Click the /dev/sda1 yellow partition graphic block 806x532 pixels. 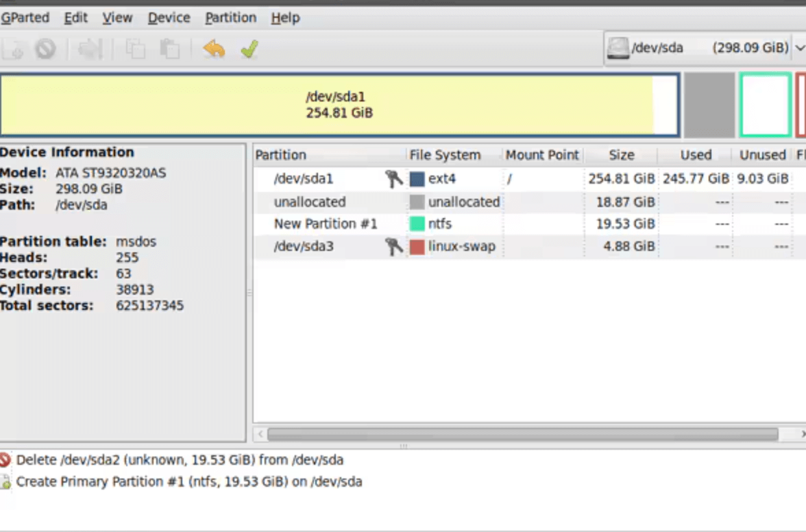point(339,105)
